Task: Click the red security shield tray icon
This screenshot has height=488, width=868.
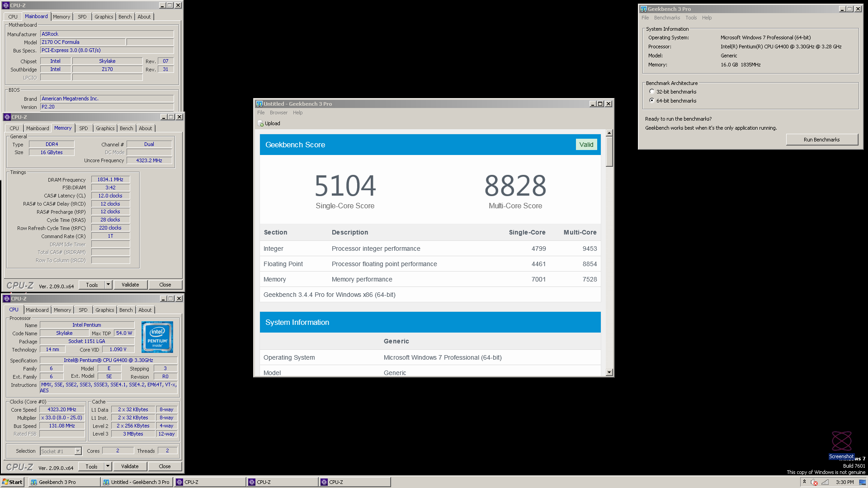Action: click(x=814, y=482)
